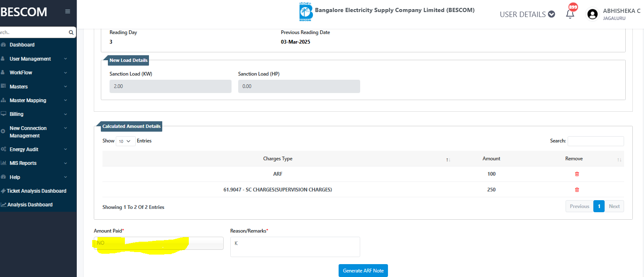Click the Billing monitor icon
Image resolution: width=644 pixels, height=277 pixels.
[x=3, y=114]
